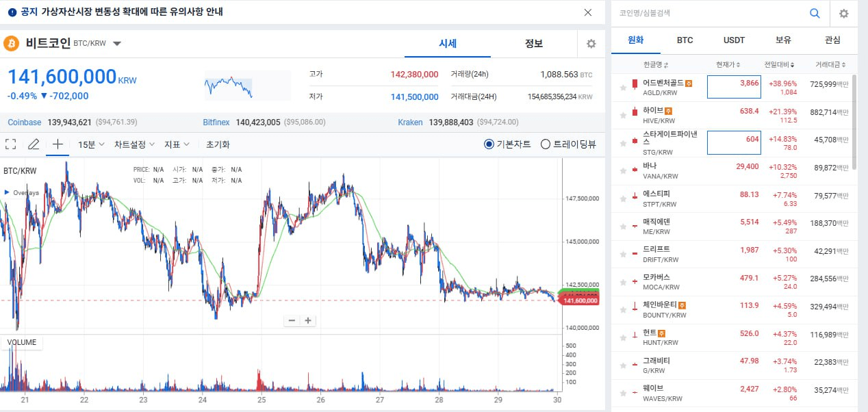Favorite star for 그래비티 G
Image resolution: width=868 pixels, height=412 pixels.
tap(623, 365)
